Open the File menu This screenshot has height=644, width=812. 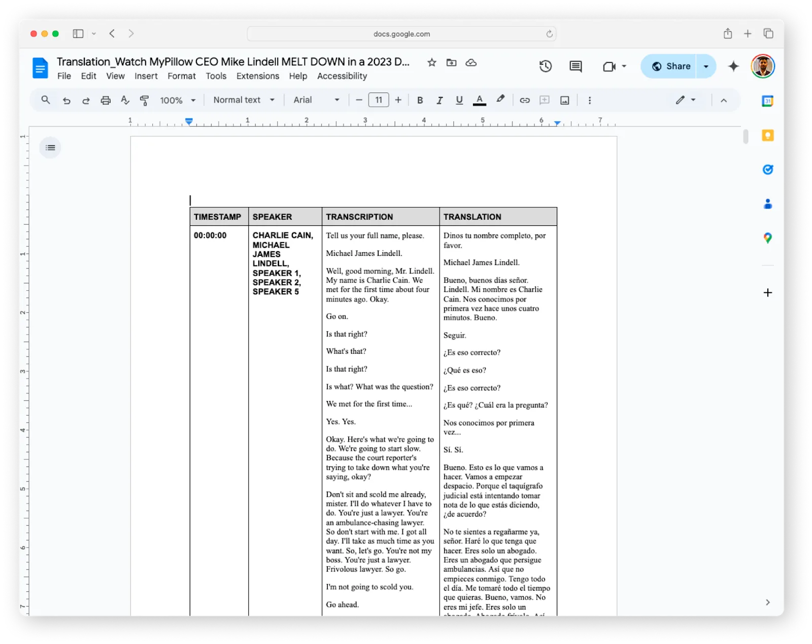click(x=64, y=76)
